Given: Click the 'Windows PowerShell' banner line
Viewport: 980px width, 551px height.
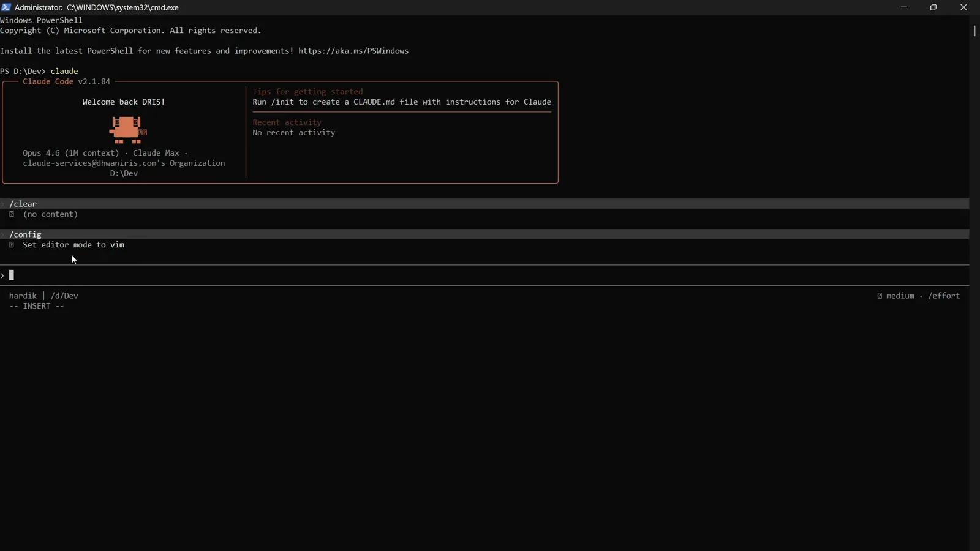Looking at the screenshot, I should (41, 20).
